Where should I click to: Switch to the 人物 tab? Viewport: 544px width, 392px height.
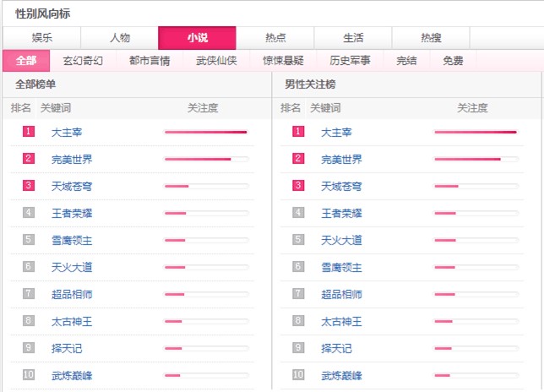(x=120, y=38)
